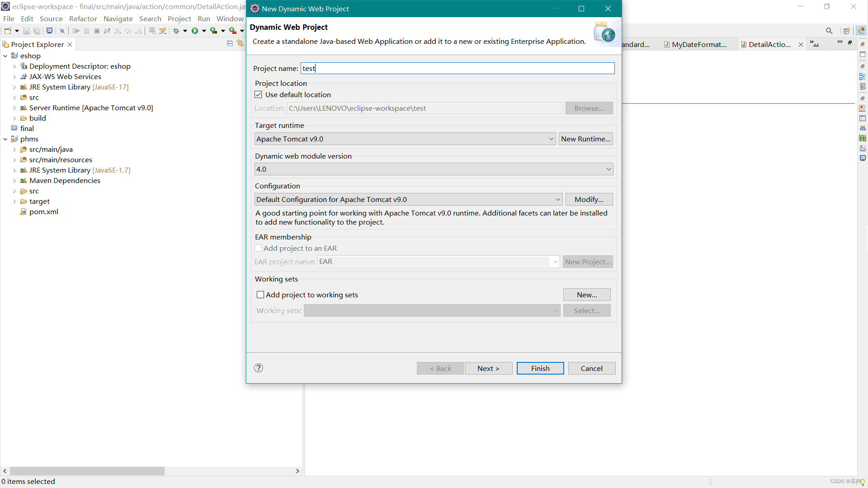Expand the src/main/java folder node
This screenshot has width=868, height=488.
point(14,150)
